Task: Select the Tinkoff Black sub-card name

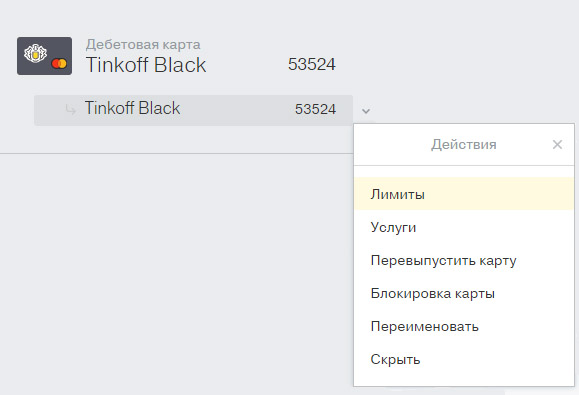Action: click(x=132, y=109)
